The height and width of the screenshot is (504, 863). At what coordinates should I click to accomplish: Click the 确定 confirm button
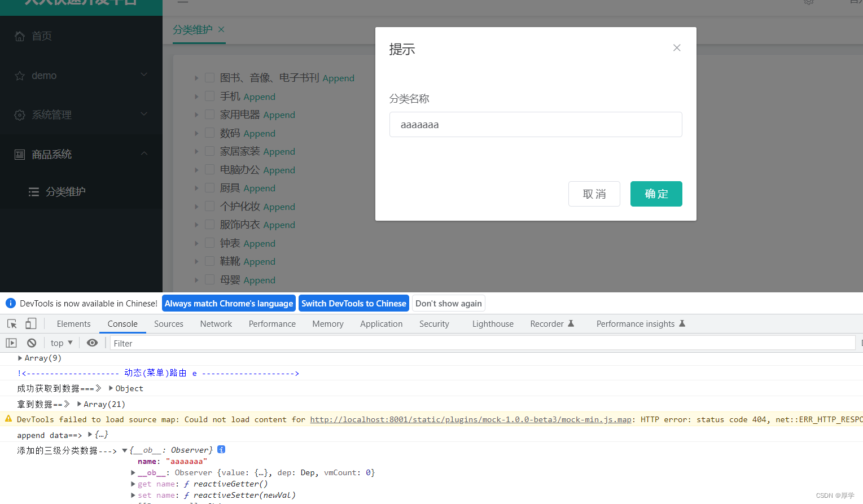coord(656,194)
